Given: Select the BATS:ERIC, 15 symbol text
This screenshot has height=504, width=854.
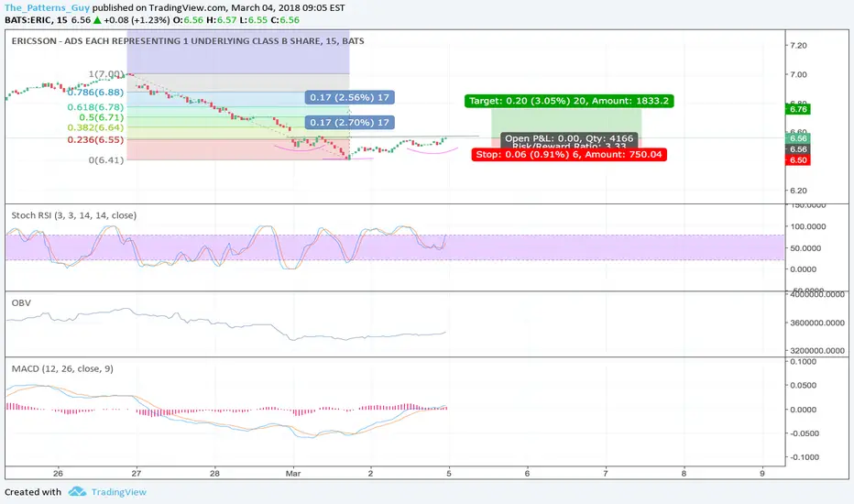Looking at the screenshot, I should click(x=36, y=19).
